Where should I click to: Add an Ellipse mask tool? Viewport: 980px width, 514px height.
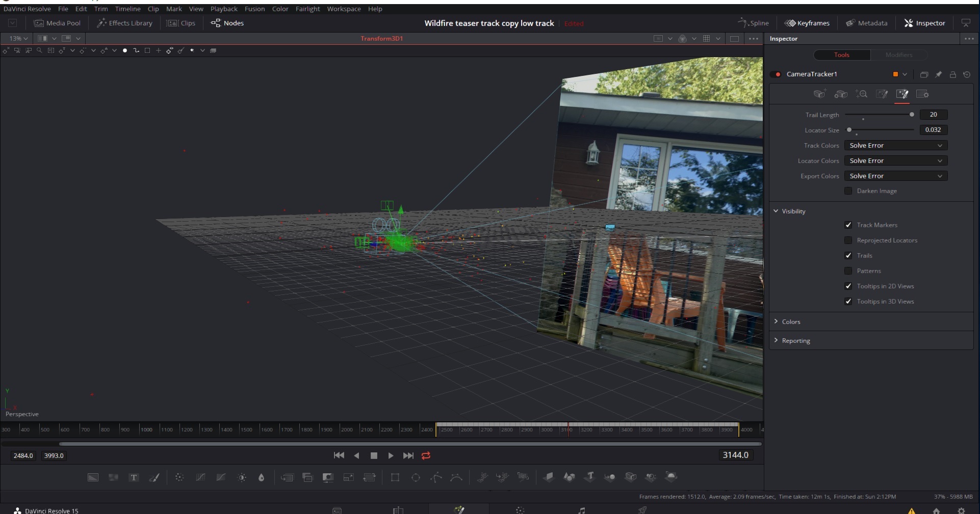(x=416, y=477)
